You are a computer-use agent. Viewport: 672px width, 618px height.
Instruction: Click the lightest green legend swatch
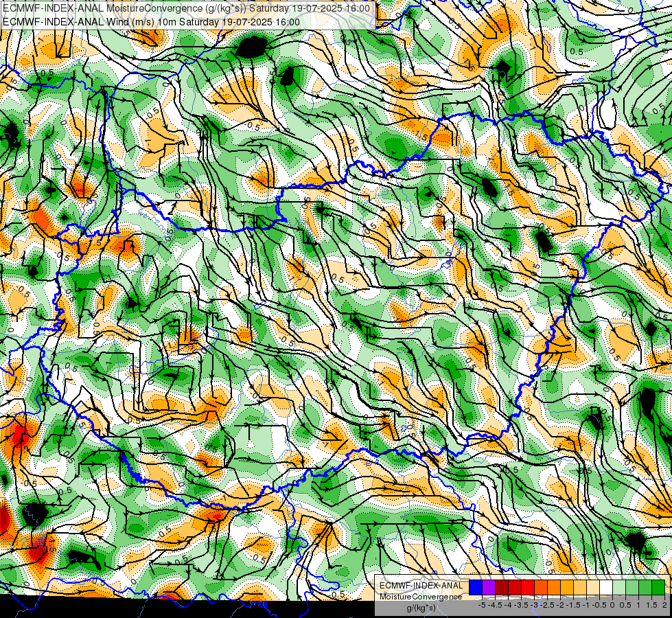pyautogui.click(x=619, y=588)
